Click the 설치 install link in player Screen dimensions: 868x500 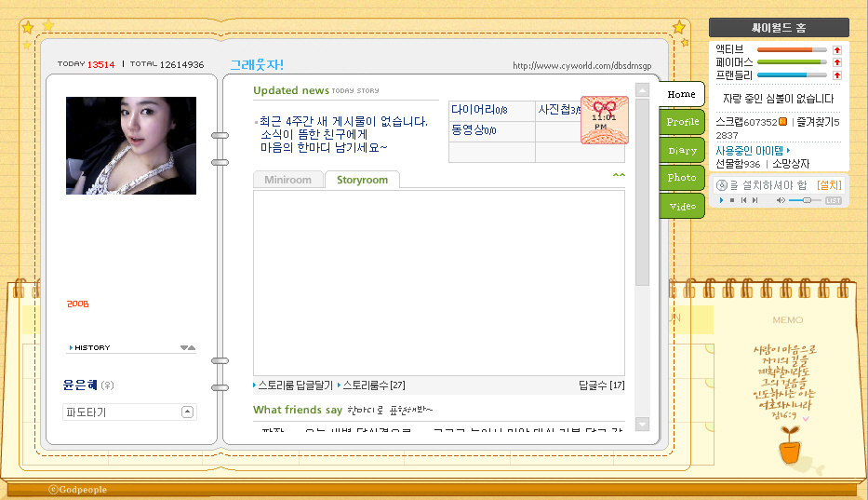[829, 185]
